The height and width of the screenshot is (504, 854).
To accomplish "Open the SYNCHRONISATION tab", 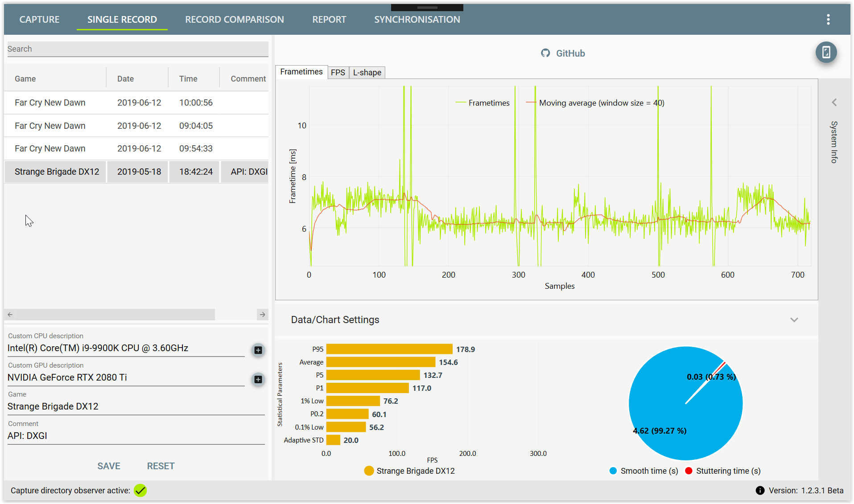I will click(x=417, y=19).
